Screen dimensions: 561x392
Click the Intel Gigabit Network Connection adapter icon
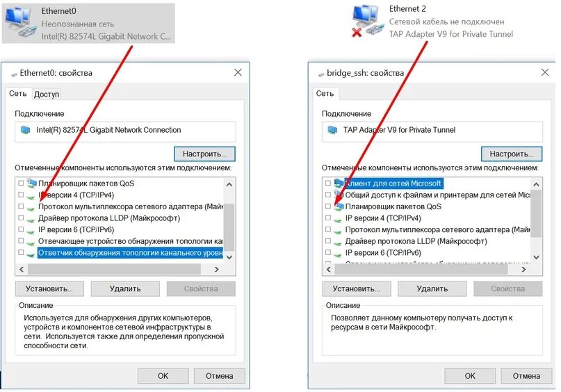26,130
